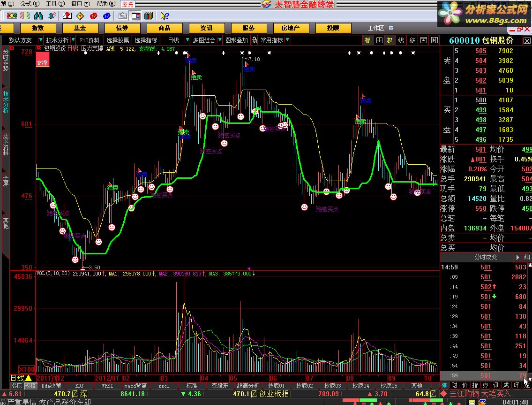
Task: Toggle the 标 annotation button
Action: click(368, 40)
